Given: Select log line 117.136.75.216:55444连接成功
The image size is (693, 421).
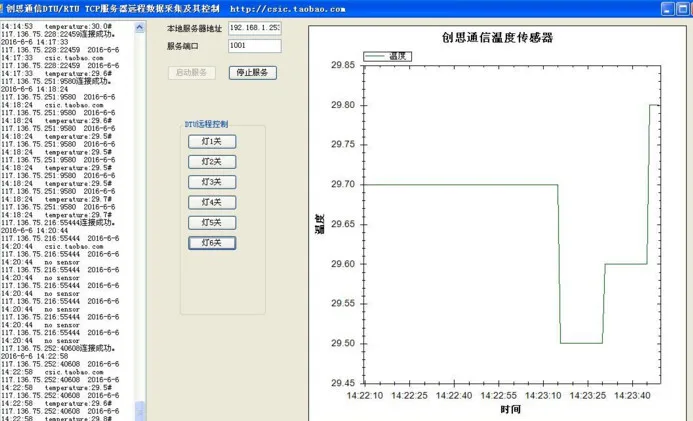Looking at the screenshot, I should [x=58, y=223].
